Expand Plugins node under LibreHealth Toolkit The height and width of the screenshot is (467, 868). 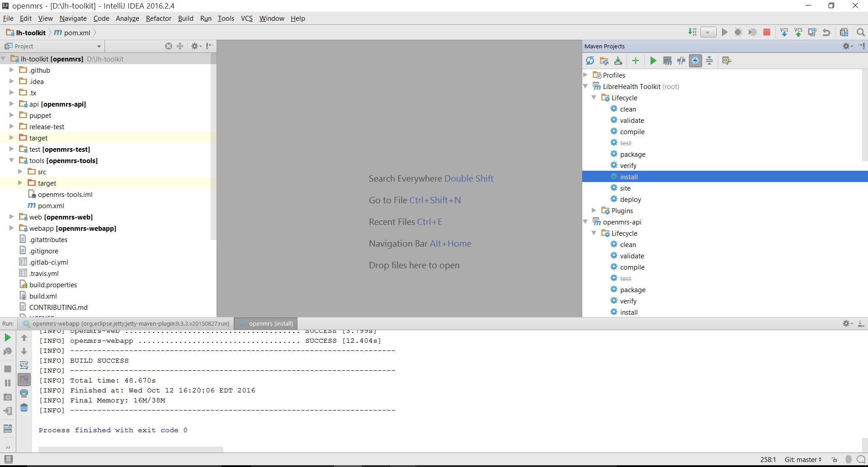click(x=594, y=210)
